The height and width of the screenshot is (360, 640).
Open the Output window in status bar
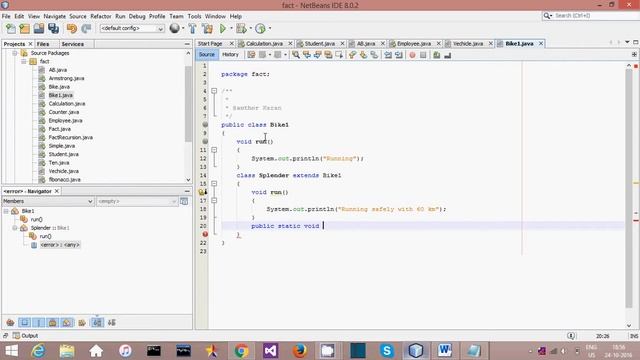pyautogui.click(x=25, y=336)
